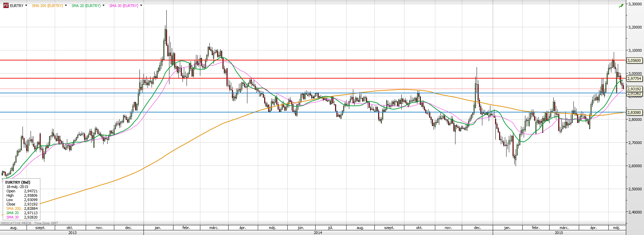Click the jún. month label on time axis
Image resolution: width=644 pixels, height=235 pixels.
[x=301, y=228]
